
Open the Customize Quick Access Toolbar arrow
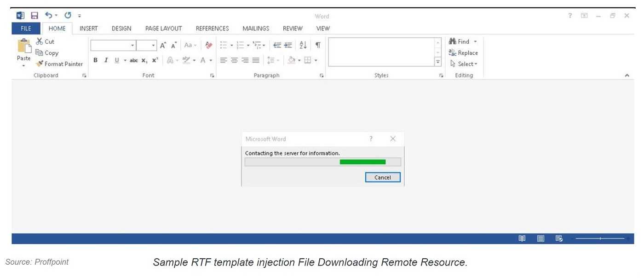80,16
